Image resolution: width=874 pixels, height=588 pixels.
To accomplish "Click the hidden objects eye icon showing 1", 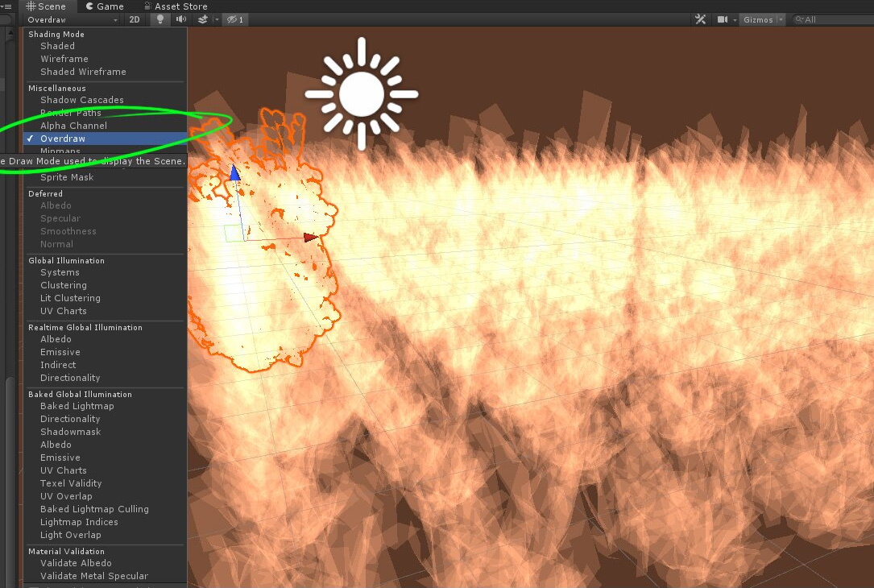I will coord(234,19).
